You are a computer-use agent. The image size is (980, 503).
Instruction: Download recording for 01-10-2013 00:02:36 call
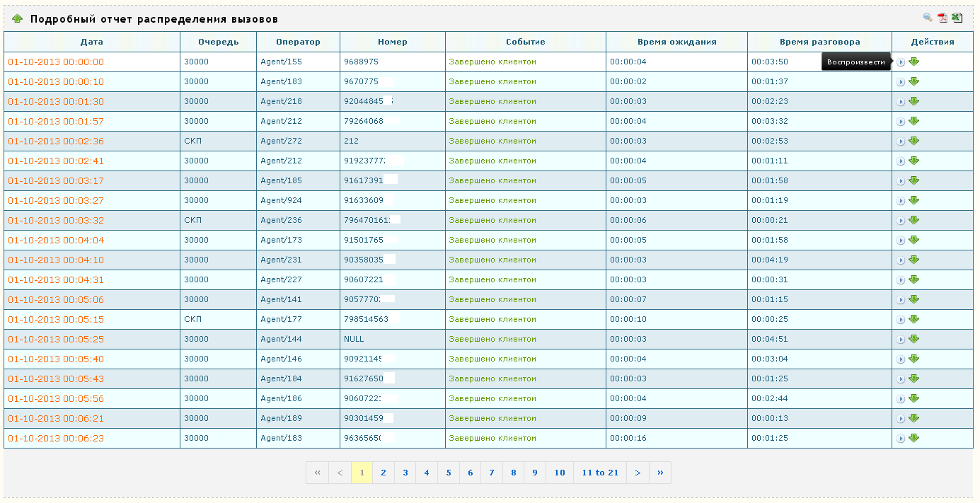913,141
